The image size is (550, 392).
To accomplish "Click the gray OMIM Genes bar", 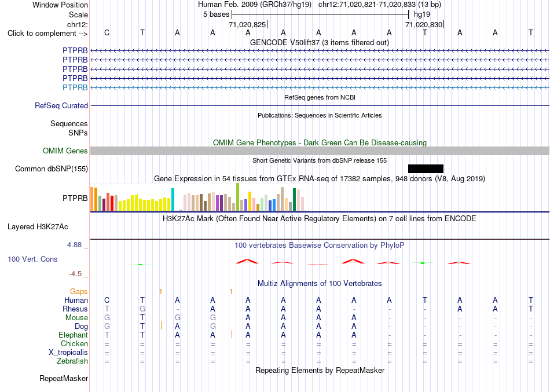I will click(x=320, y=151).
